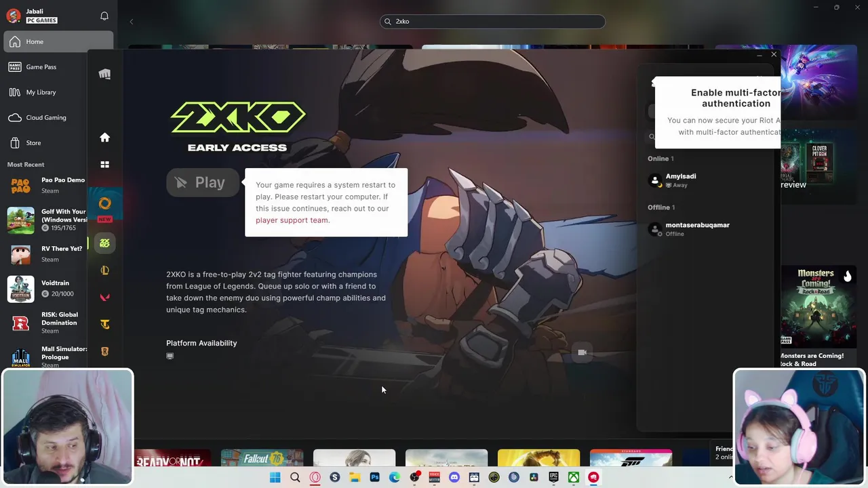
Task: Click the PC platform availability icon
Action: 170,356
